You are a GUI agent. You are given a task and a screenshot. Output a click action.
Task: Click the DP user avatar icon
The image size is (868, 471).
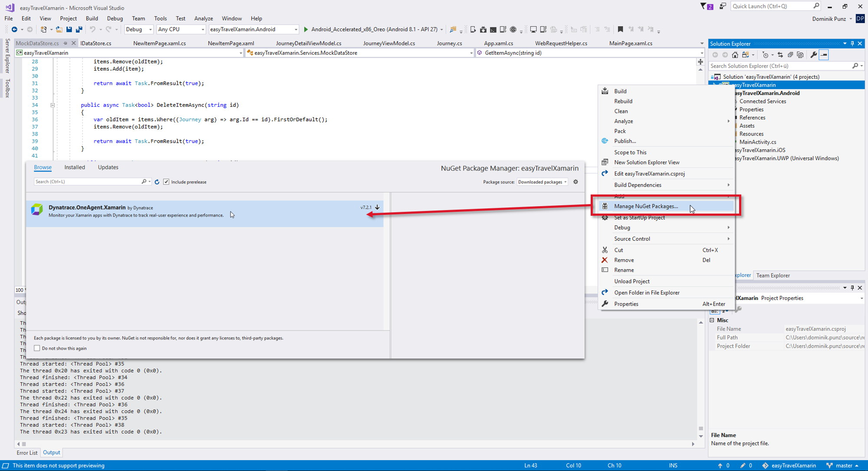(x=860, y=19)
